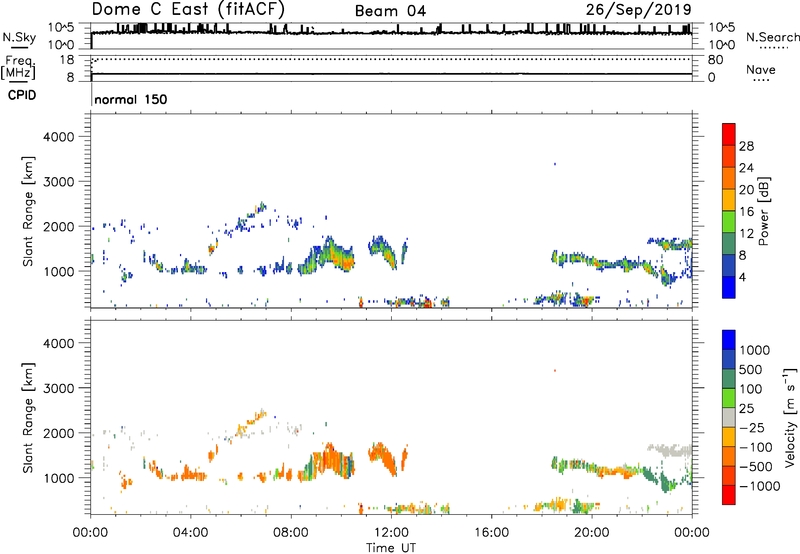Click the "N.Sky" legend label

point(19,37)
